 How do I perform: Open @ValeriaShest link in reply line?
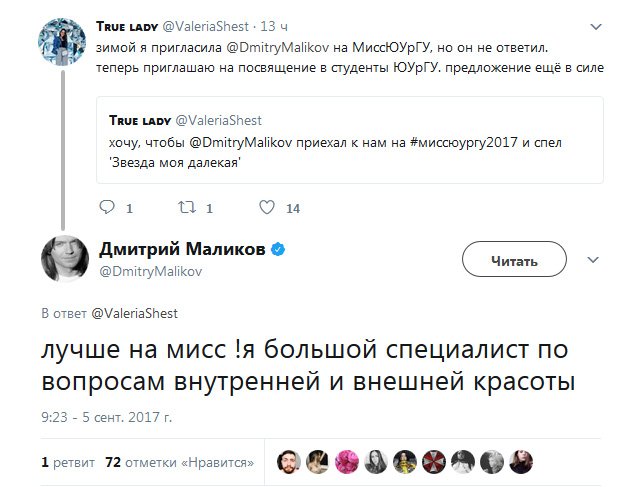(134, 313)
